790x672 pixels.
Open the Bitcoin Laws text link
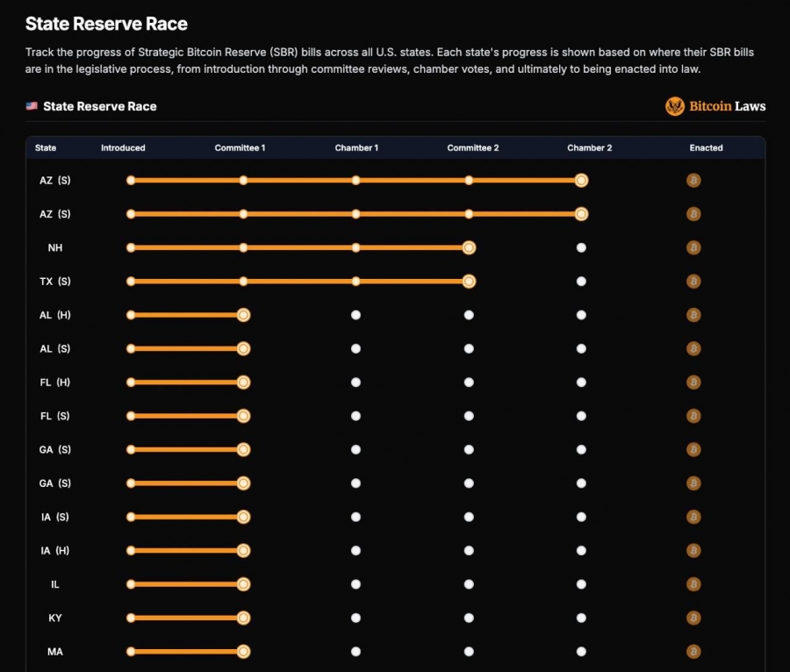727,106
